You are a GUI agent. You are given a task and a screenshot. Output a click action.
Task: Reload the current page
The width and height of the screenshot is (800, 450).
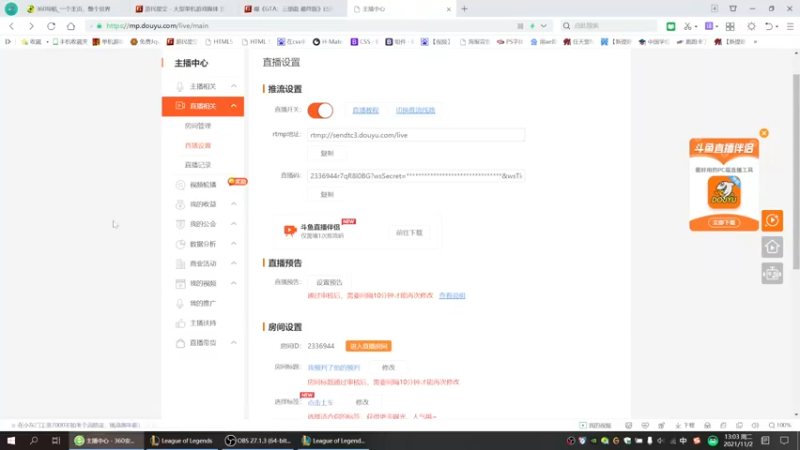click(x=51, y=26)
